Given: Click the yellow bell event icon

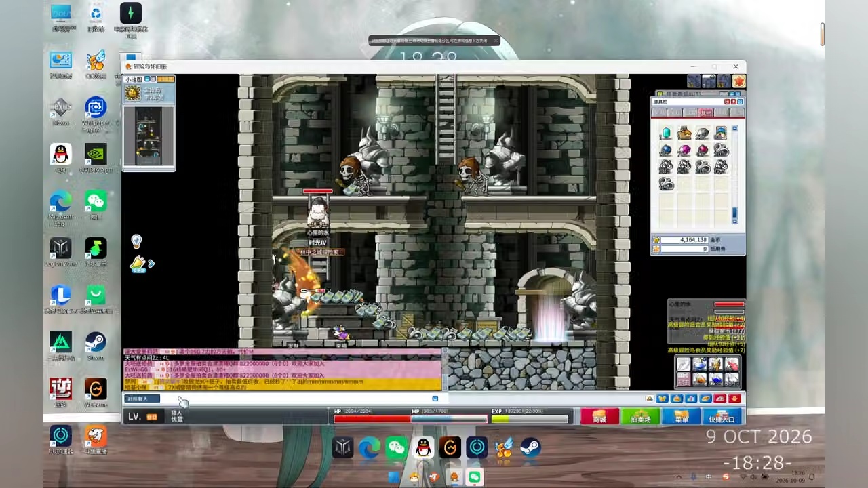Looking at the screenshot, I should 138,264.
